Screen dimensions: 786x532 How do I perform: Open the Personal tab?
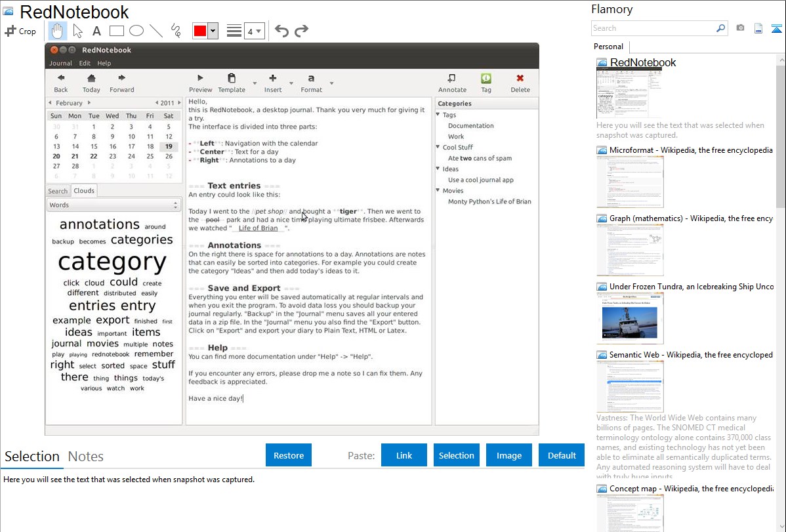coord(608,47)
